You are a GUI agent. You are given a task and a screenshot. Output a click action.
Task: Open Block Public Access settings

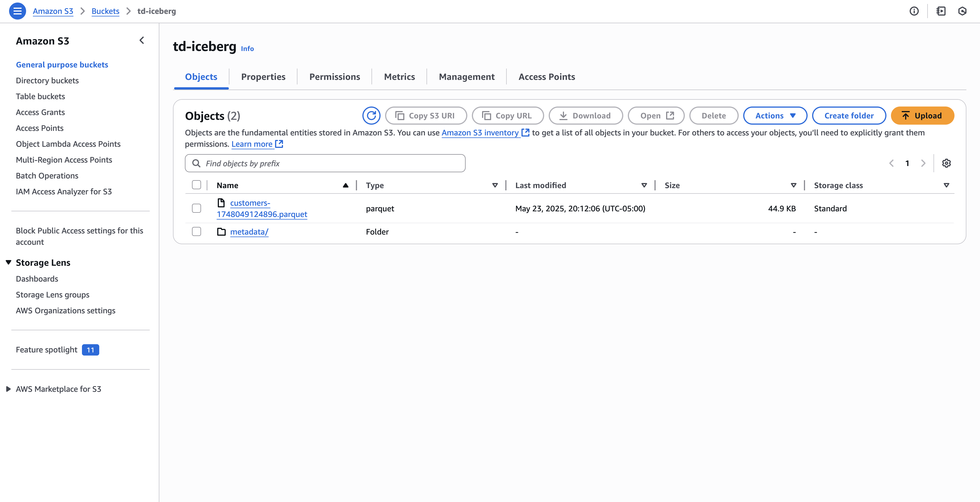(x=79, y=236)
